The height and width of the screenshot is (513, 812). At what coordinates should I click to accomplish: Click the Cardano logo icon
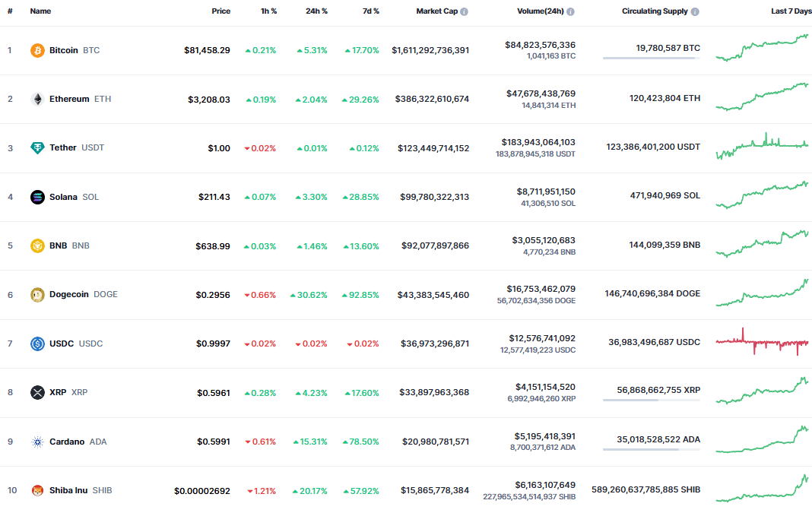click(x=37, y=442)
